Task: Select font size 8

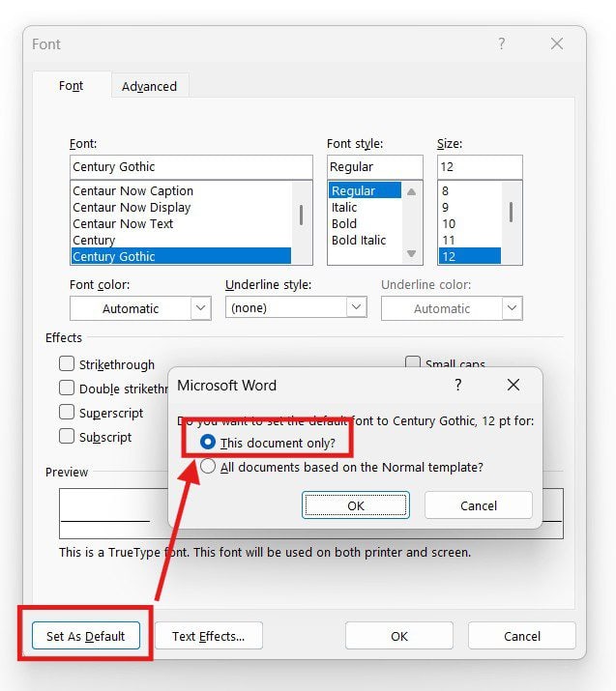Action: pos(470,190)
